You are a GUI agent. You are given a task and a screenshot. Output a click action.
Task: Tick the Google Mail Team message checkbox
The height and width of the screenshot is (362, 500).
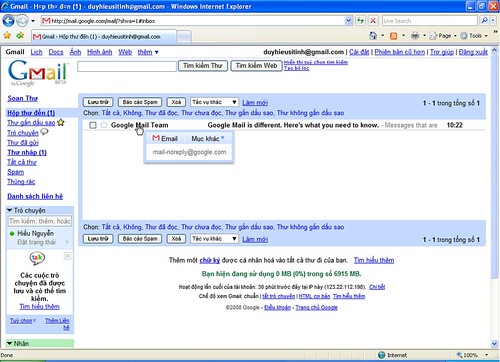coord(93,125)
